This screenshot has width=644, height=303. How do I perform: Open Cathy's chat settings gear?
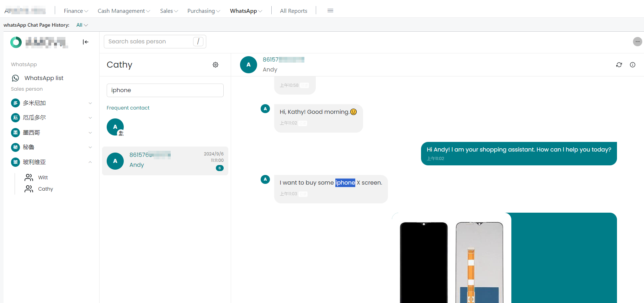pyautogui.click(x=215, y=65)
